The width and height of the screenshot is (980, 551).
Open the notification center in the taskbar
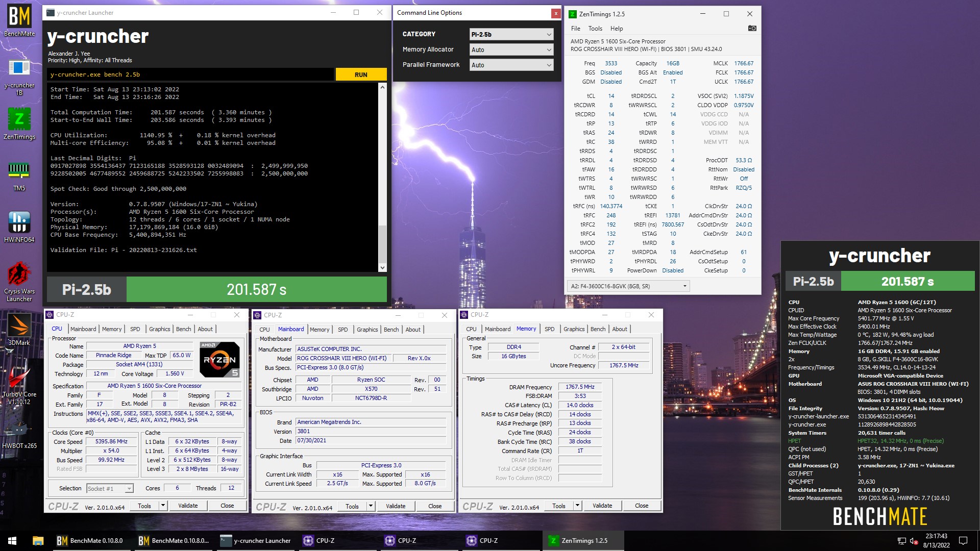(963, 541)
